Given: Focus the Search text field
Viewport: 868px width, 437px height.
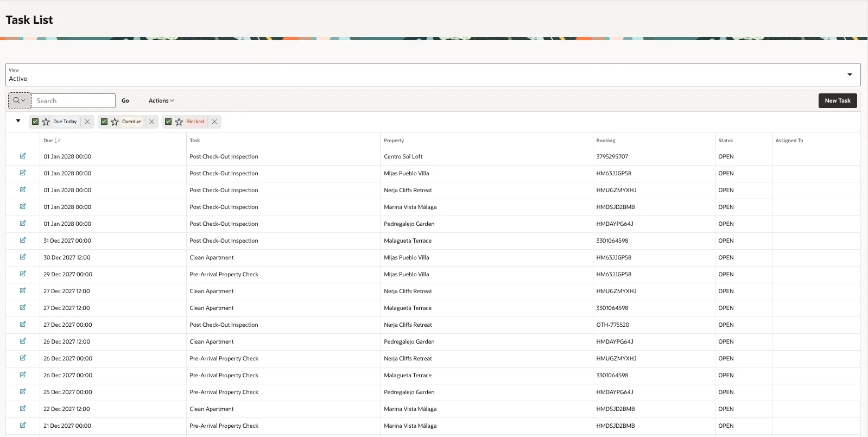Looking at the screenshot, I should [73, 100].
